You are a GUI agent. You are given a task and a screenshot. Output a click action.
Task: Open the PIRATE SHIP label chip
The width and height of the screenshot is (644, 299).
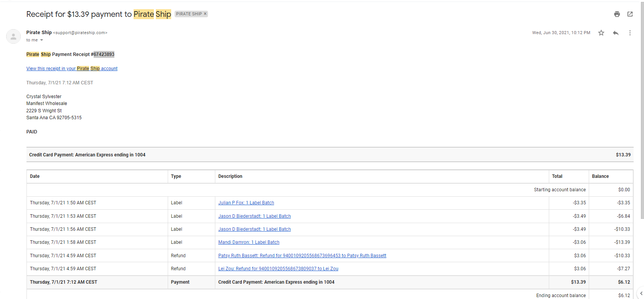pyautogui.click(x=189, y=14)
